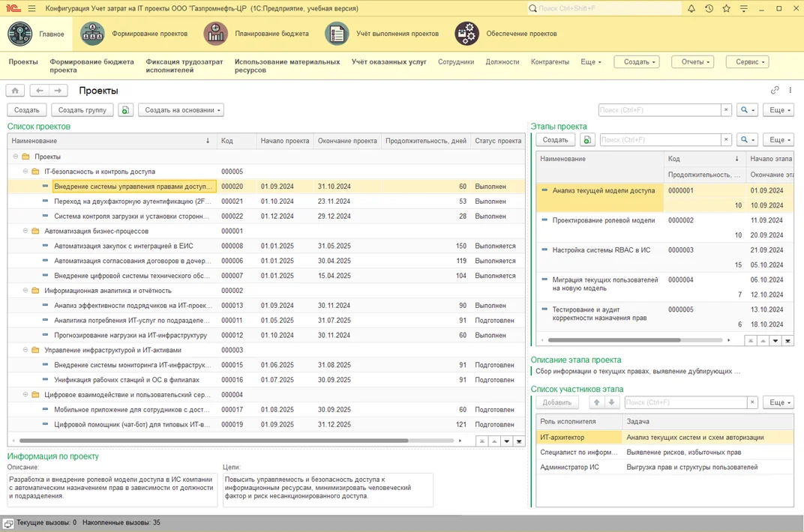
Task: Move stage participant down arrow
Action: click(612, 402)
